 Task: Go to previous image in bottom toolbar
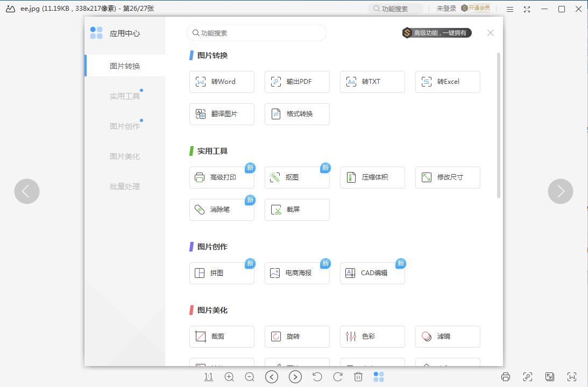point(272,377)
